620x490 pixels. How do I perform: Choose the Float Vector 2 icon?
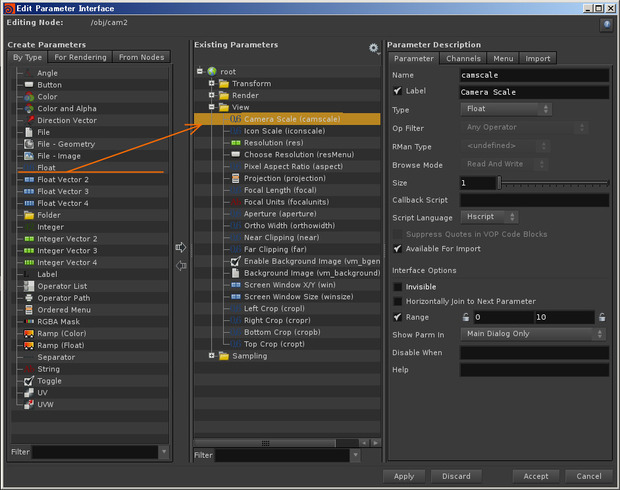pos(29,180)
